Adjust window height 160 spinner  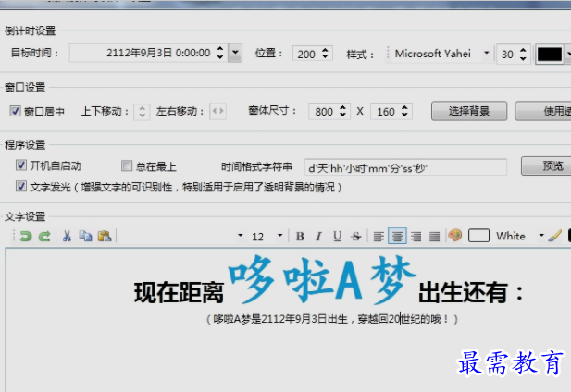point(404,111)
